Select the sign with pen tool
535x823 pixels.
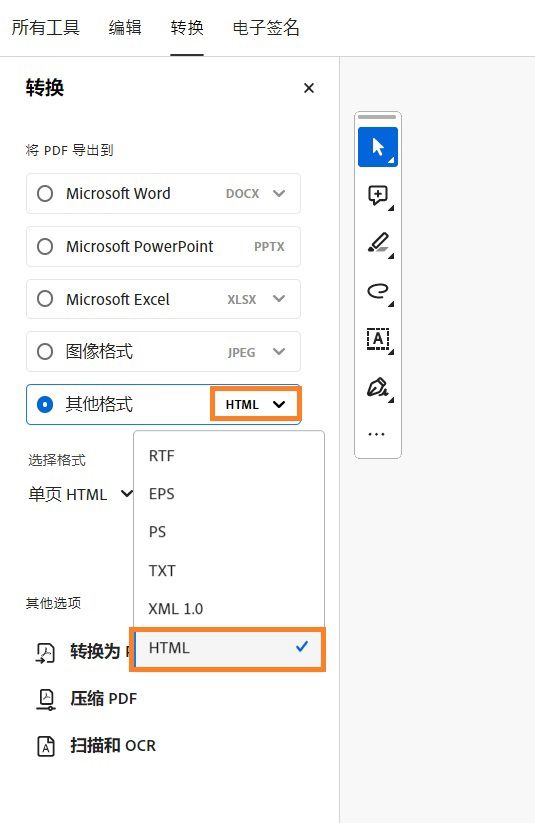377,387
